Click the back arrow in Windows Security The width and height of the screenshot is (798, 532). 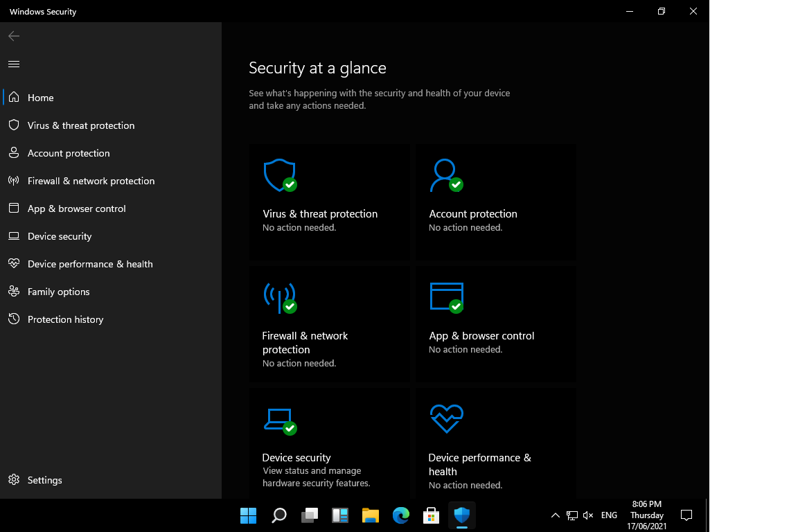coord(14,35)
